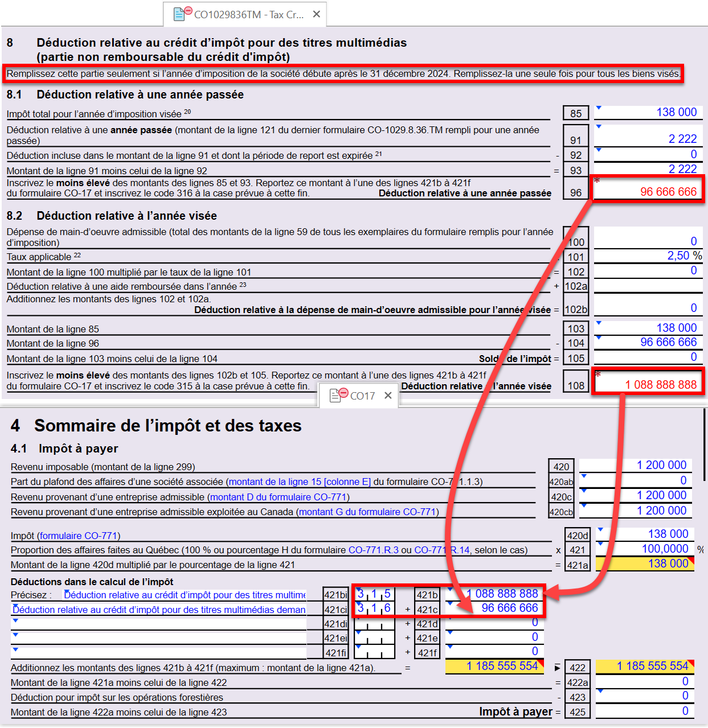Open the empty description dropdown for line 421ei
Viewport: 708px width, 728px height.
(159, 638)
